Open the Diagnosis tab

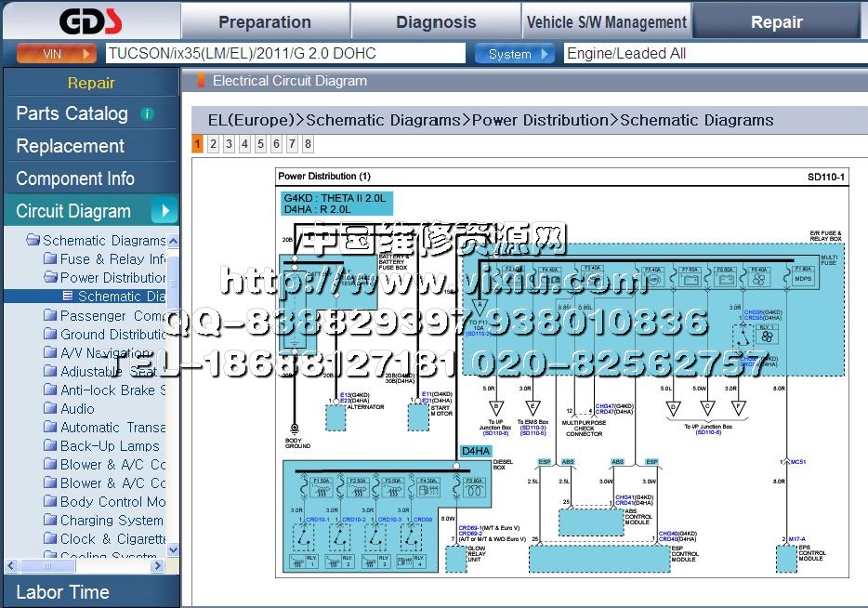click(435, 22)
